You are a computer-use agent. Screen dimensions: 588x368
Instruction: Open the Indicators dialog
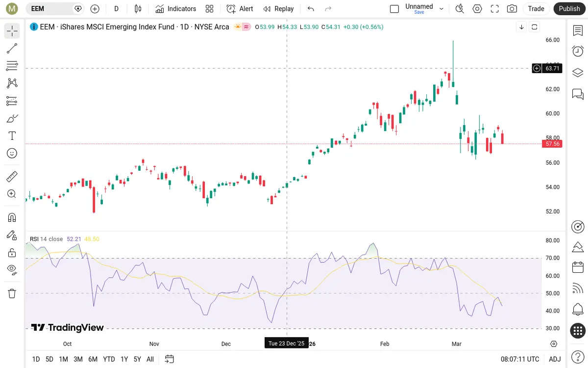[176, 9]
